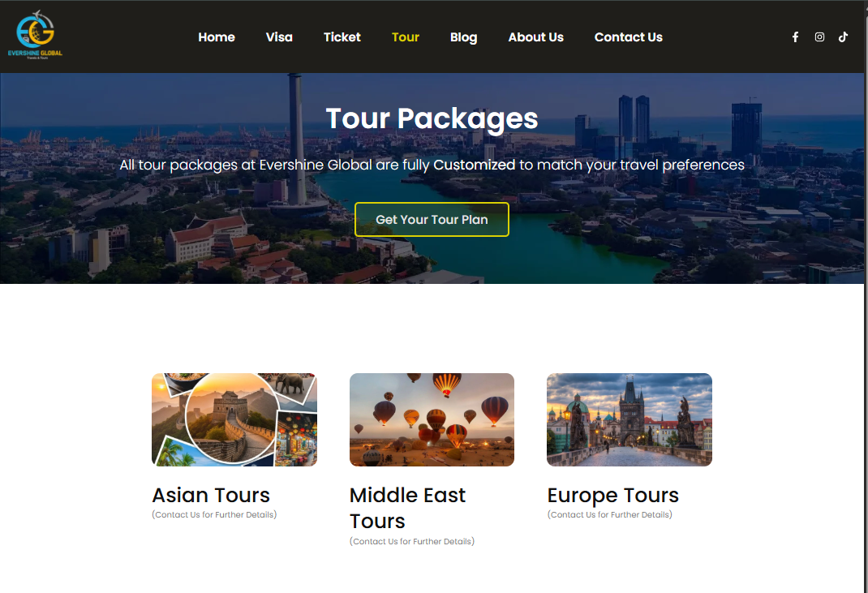Open the Instagram social icon
The height and width of the screenshot is (593, 868).
point(819,37)
